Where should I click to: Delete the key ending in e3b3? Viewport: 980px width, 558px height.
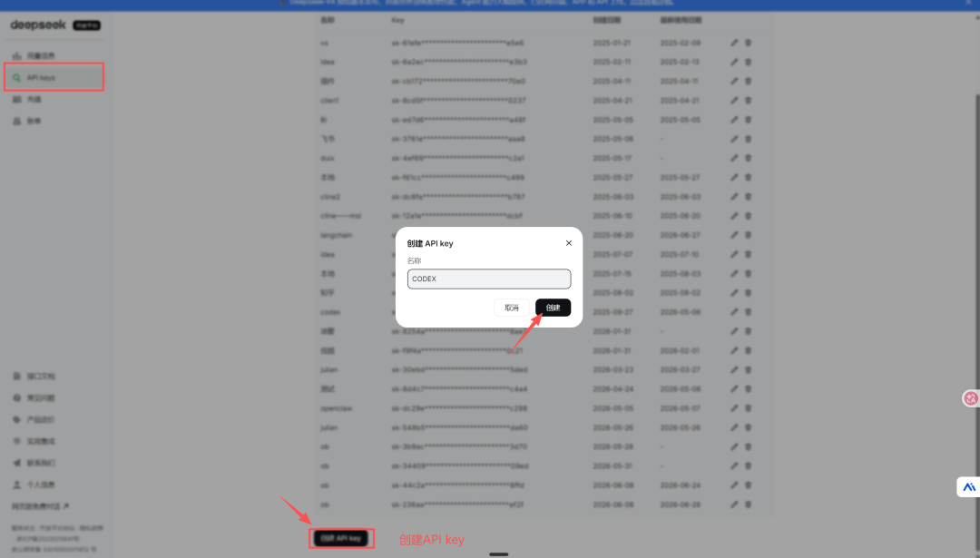click(x=748, y=62)
